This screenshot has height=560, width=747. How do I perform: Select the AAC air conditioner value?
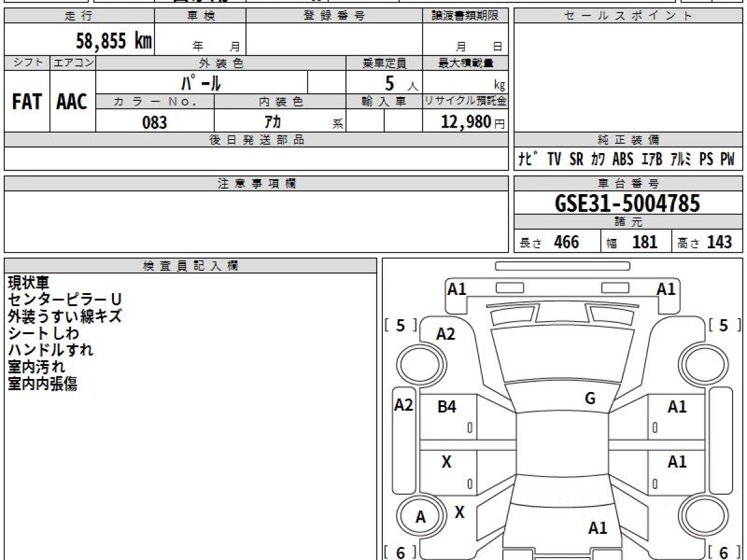point(72,102)
